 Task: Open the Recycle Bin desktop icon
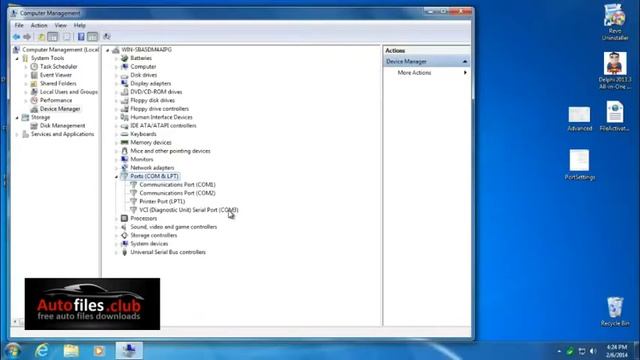[x=615, y=312]
